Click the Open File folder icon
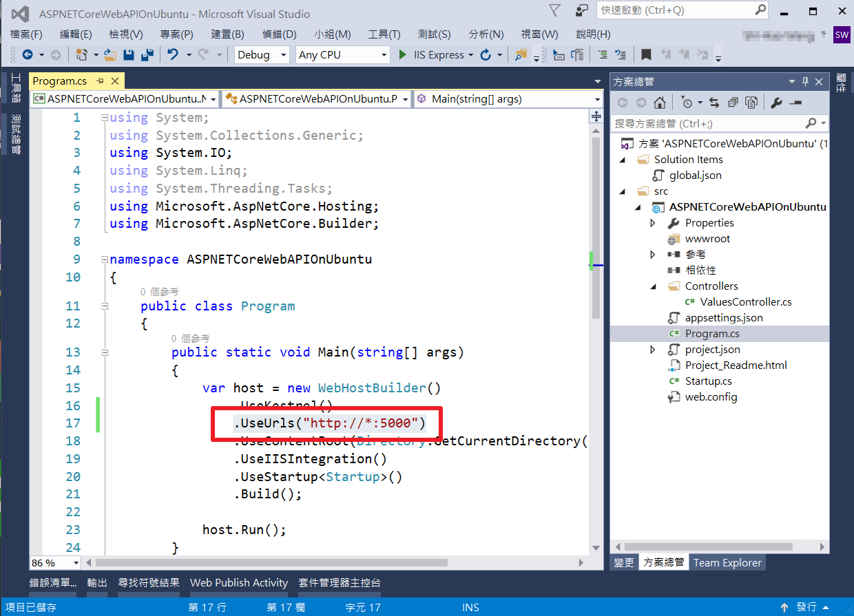Viewport: 854px width, 616px height. [110, 55]
